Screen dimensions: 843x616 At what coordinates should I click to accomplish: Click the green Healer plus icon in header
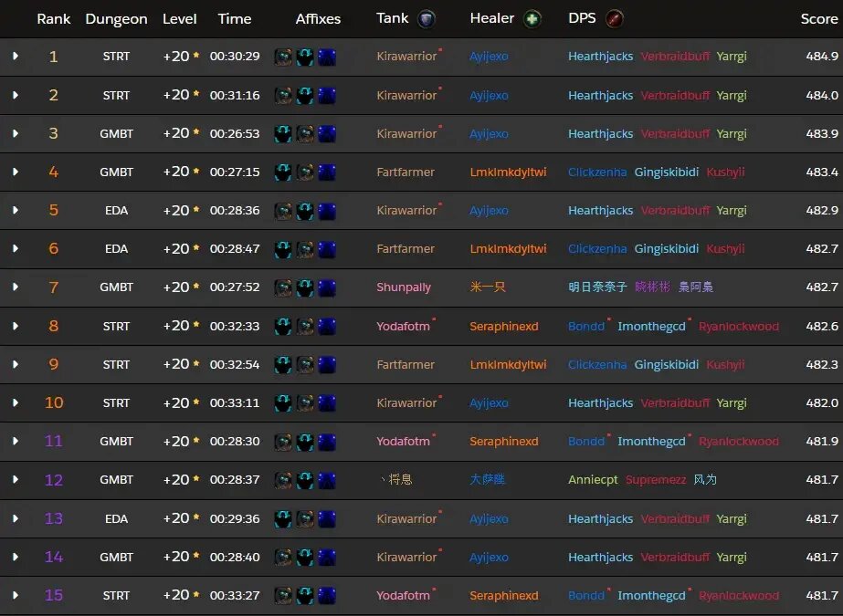pos(532,19)
